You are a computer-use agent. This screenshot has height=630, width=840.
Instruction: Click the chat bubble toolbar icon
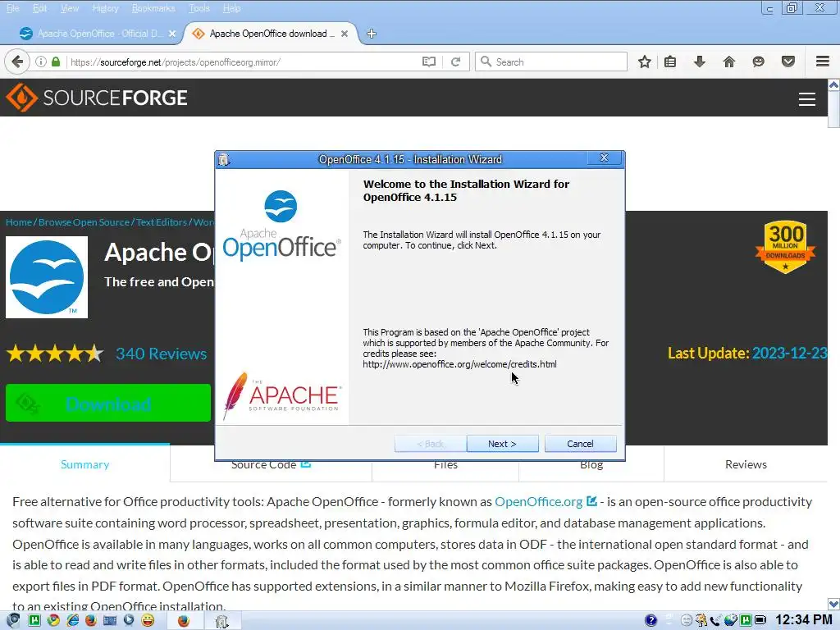[759, 62]
